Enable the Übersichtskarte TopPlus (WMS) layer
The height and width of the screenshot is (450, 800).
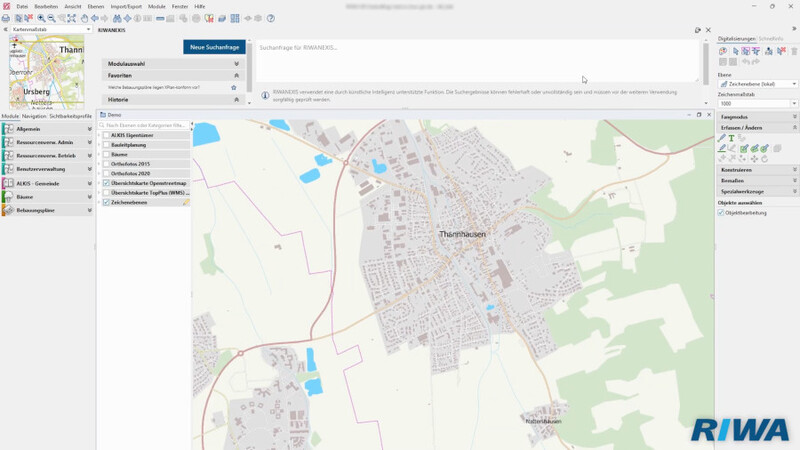pyautogui.click(x=106, y=193)
